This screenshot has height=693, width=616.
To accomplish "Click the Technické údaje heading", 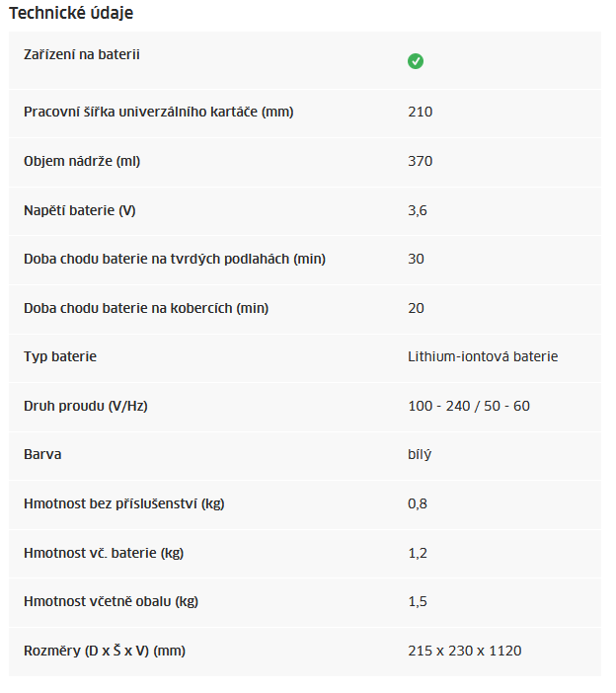I will point(71,13).
